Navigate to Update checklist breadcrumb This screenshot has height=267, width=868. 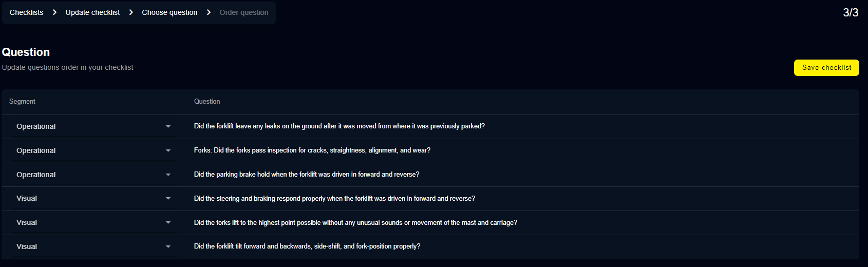92,12
